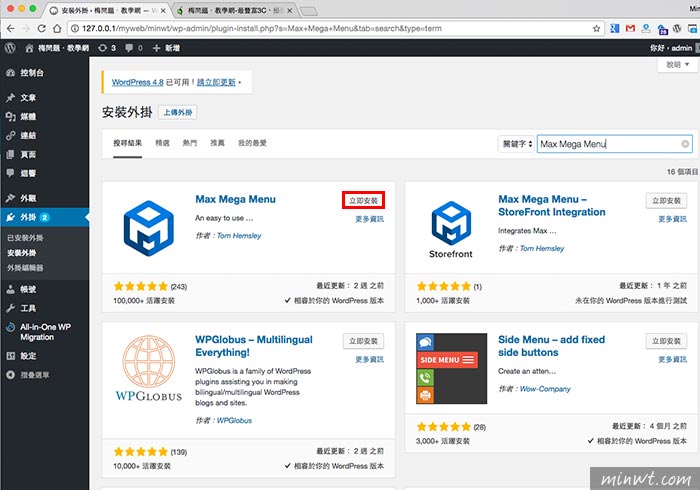Image resolution: width=700 pixels, height=490 pixels.
Task: Open author Tom Hemsley under Max Mega Menu
Action: pyautogui.click(x=239, y=236)
